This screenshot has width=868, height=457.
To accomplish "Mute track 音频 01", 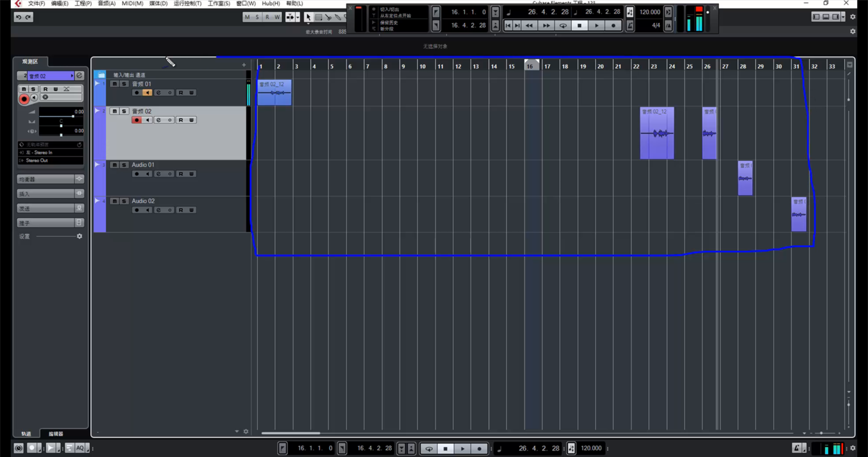I will point(115,84).
